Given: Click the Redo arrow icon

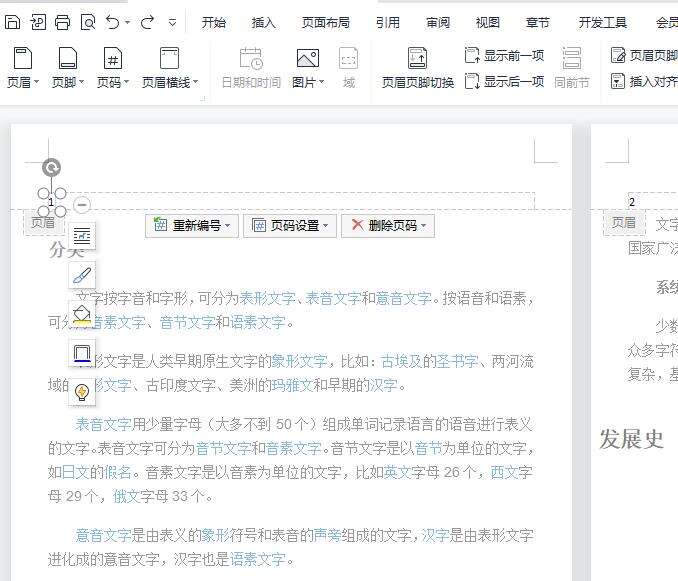Looking at the screenshot, I should pos(147,22).
